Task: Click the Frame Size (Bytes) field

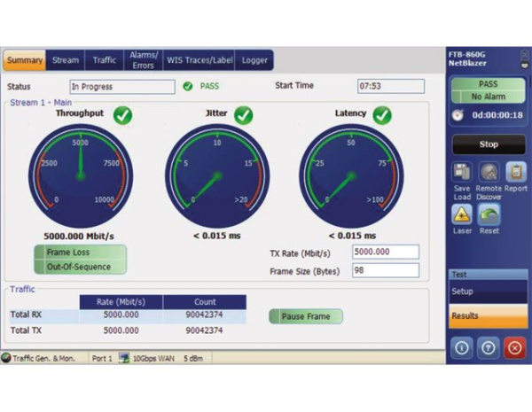Action: (x=386, y=270)
